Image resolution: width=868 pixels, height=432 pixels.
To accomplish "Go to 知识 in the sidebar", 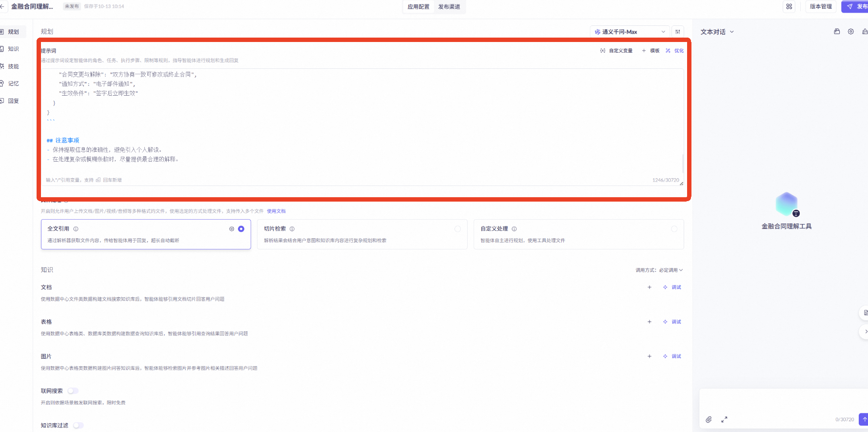I will [13, 49].
